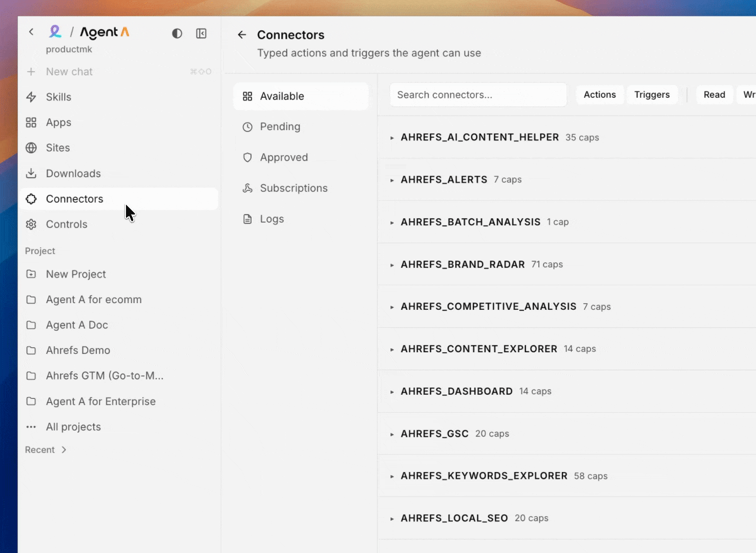Click the All projects ellipsis icon
This screenshot has width=756, height=553.
pos(31,427)
